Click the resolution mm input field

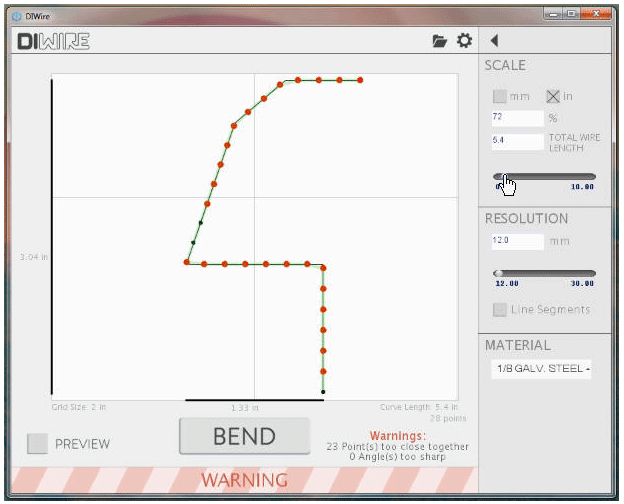point(517,241)
